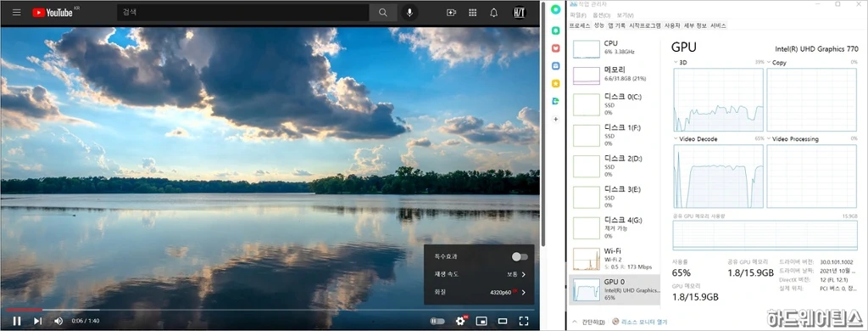Switch to the 프로세스 tab
Screen dimensions: 868x331
pos(580,25)
